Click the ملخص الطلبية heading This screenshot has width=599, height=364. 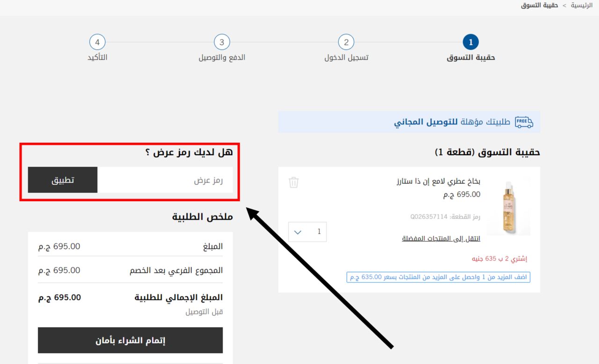(x=202, y=217)
